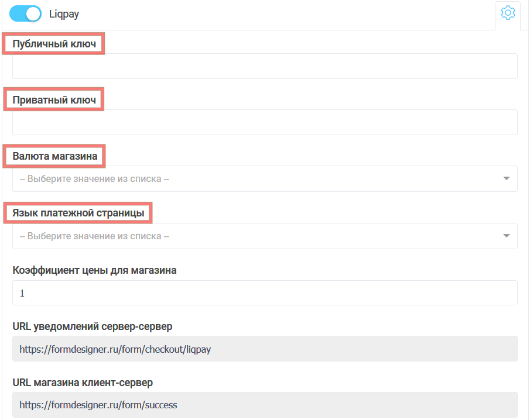
Task: Focus the Коэффициент цены для магазина field
Action: 265,292
